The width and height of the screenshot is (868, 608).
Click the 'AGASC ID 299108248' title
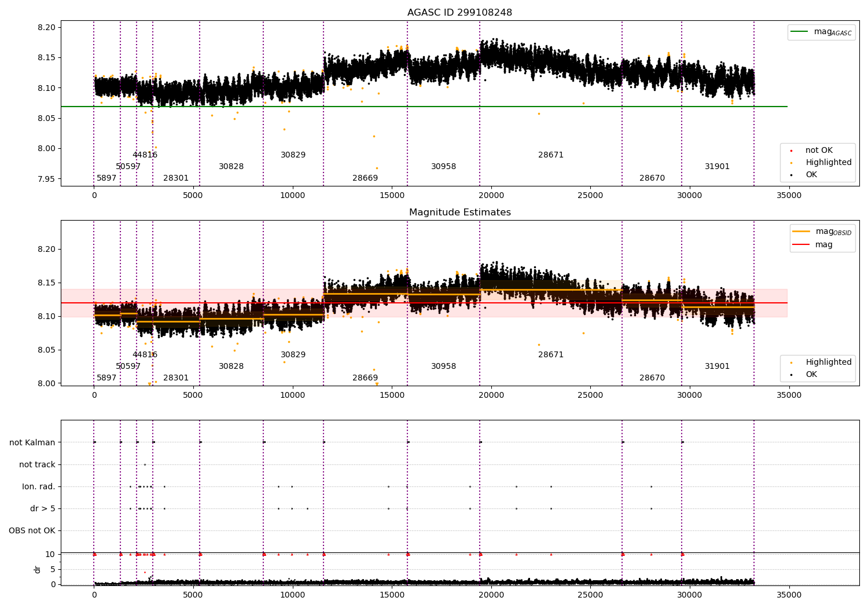pyautogui.click(x=459, y=13)
